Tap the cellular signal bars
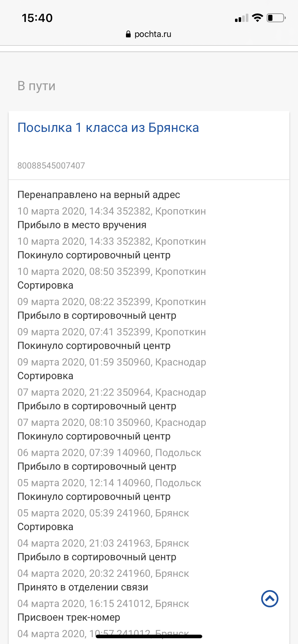Viewport: 298px width, 644px height. (x=241, y=18)
